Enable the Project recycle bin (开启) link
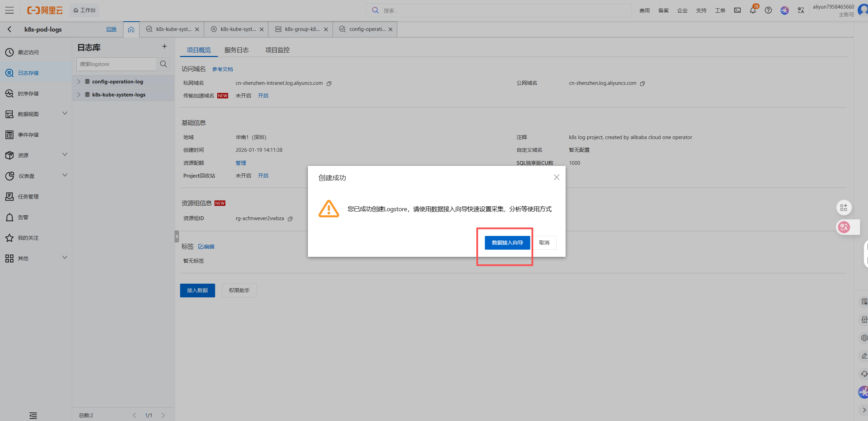Image resolution: width=868 pixels, height=421 pixels. [263, 176]
